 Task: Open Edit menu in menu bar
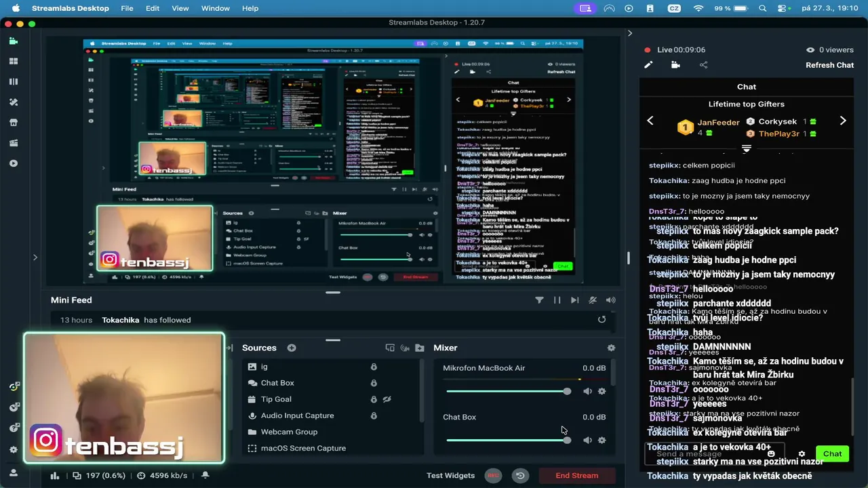[x=153, y=8]
